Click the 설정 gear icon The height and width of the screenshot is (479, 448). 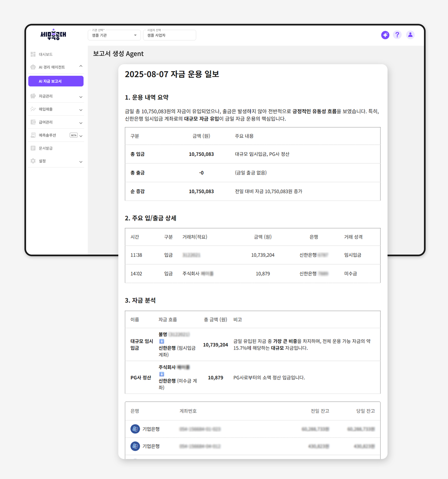point(33,161)
